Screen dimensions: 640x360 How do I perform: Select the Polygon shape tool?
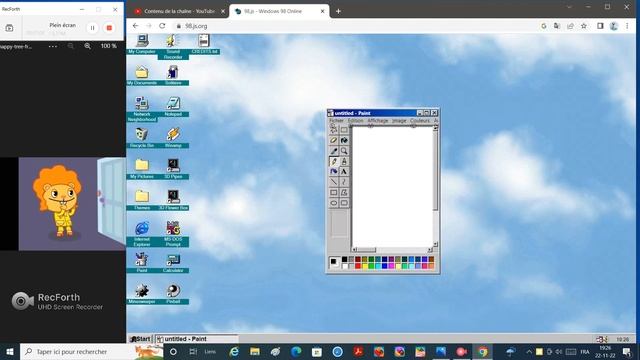344,193
